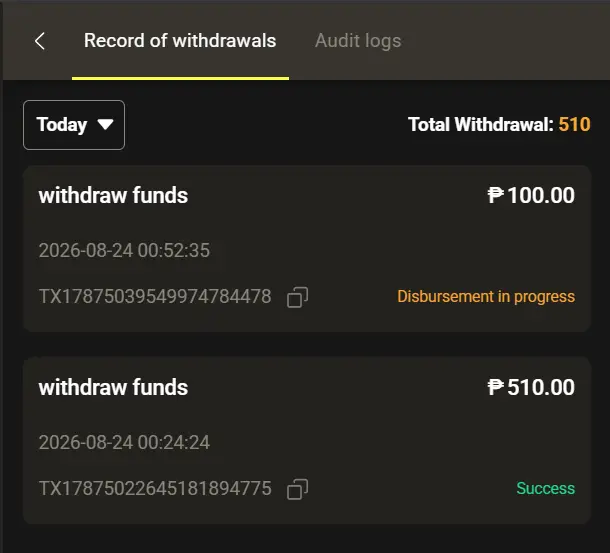Open the ₱510.00 withdraw funds record
610x553 pixels.
click(x=307, y=440)
